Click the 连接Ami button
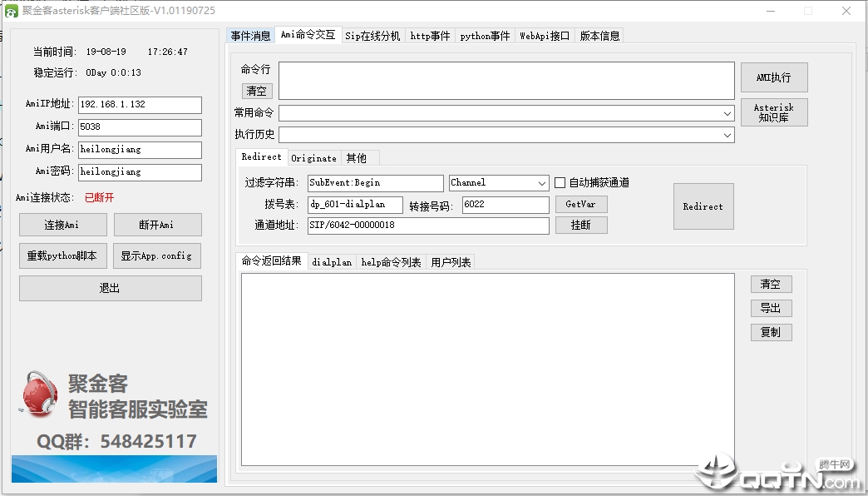868x496 pixels. tap(62, 225)
